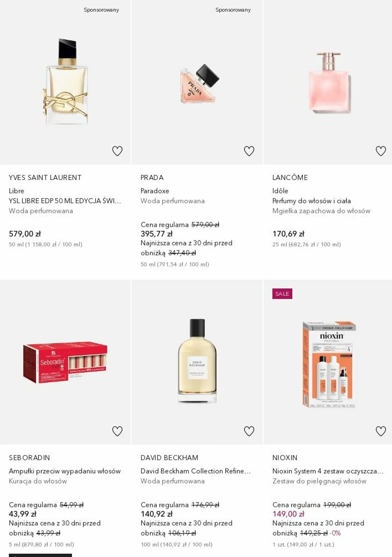Screen dimensions: 392x557
Task: Click Sponsorowany label above Prada product
Action: tap(233, 10)
